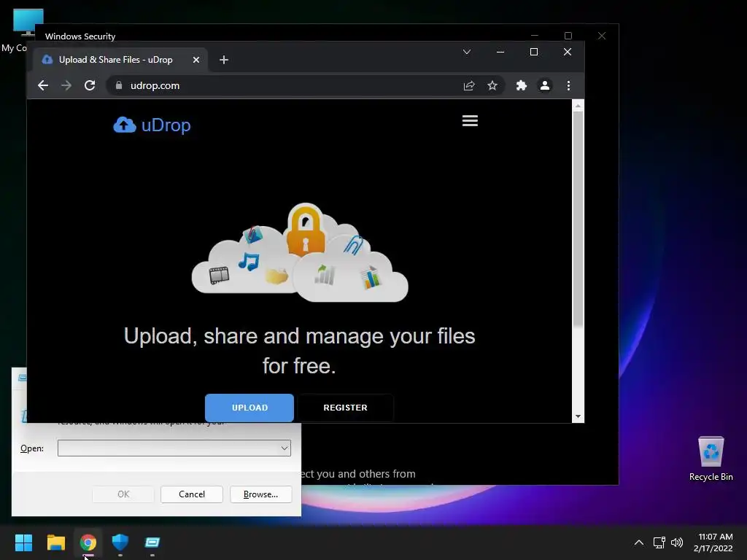Open a new tab with the plus button
The width and height of the screenshot is (747, 560).
click(224, 60)
